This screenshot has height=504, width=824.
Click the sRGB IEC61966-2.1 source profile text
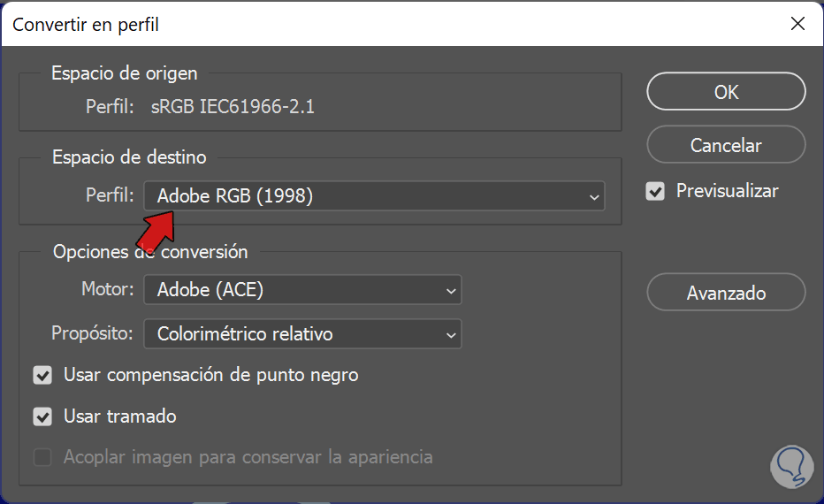coord(233,107)
